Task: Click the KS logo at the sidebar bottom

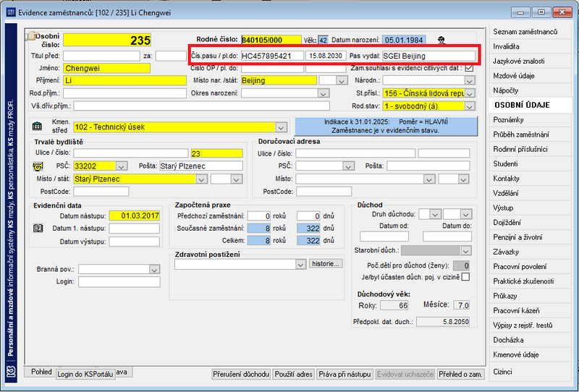Action: pos(12,370)
